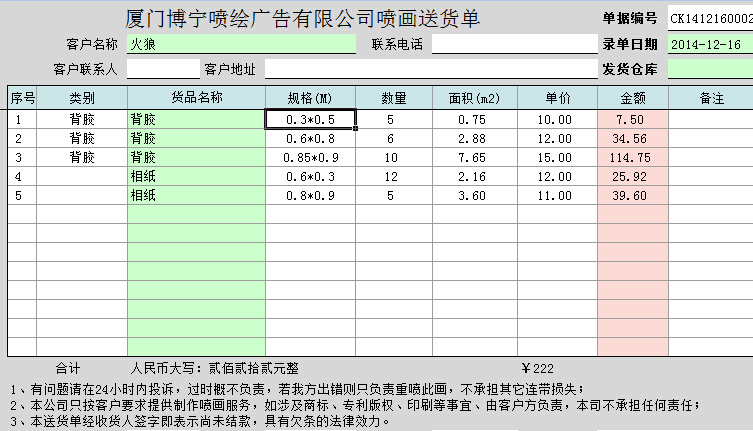Select area cell 0.75
753x431 pixels.
pyautogui.click(x=475, y=119)
